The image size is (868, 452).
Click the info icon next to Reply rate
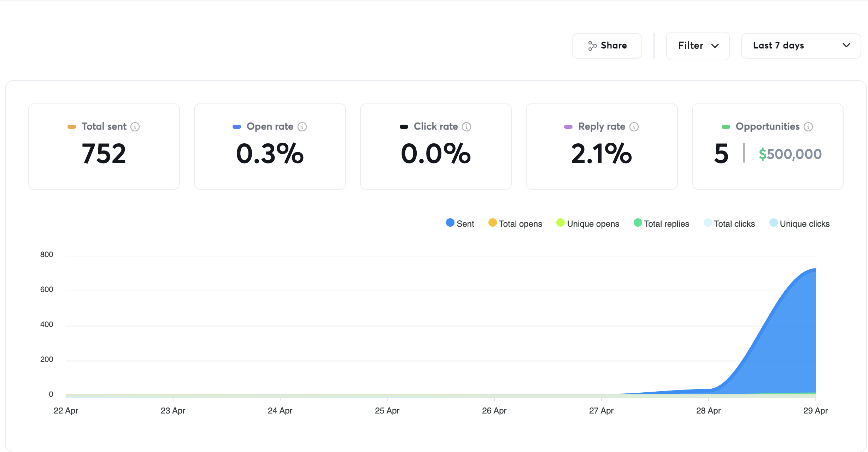pos(634,127)
